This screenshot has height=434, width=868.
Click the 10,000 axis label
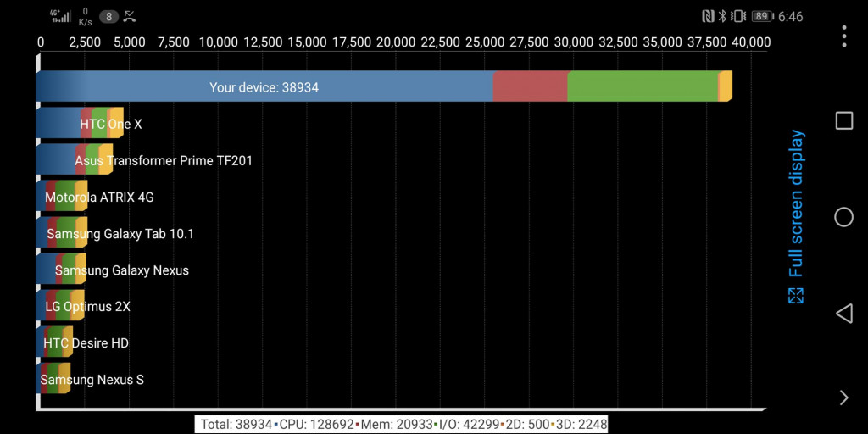[x=218, y=42]
